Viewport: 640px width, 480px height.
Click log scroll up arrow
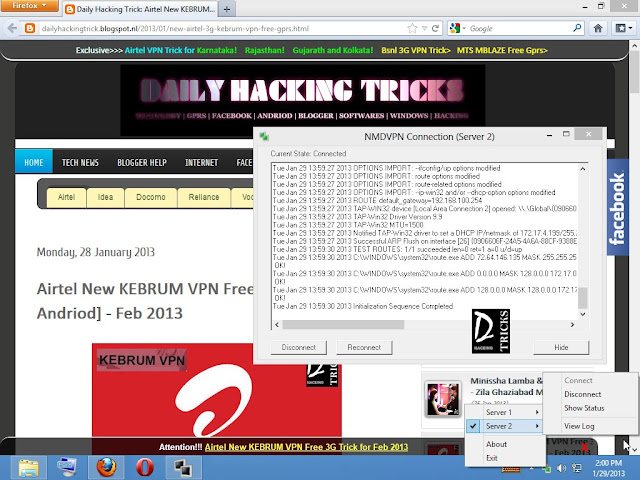(583, 169)
